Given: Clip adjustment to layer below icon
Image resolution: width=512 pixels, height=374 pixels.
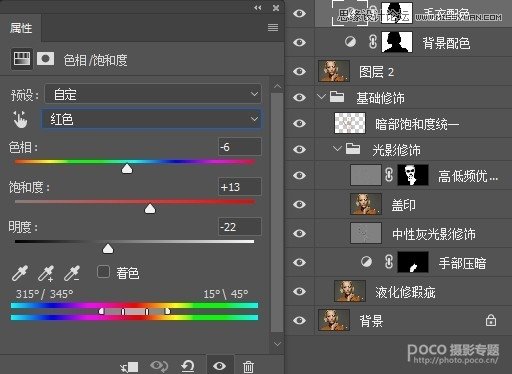Looking at the screenshot, I should point(129,367).
